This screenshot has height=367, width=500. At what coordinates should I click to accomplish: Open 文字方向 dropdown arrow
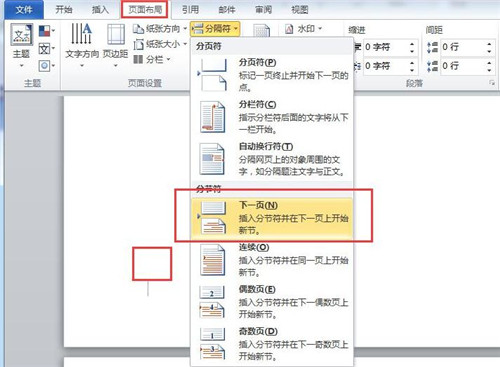(x=82, y=65)
